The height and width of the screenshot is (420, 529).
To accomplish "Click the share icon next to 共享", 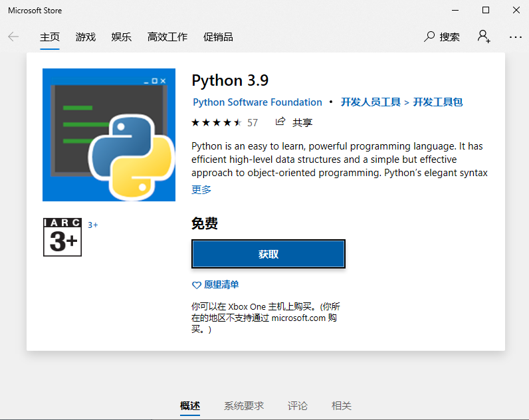I will 280,122.
